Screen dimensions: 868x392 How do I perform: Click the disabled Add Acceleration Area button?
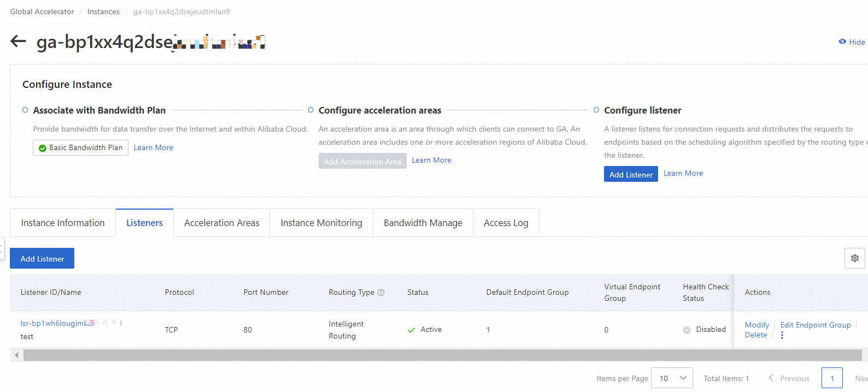click(x=362, y=161)
